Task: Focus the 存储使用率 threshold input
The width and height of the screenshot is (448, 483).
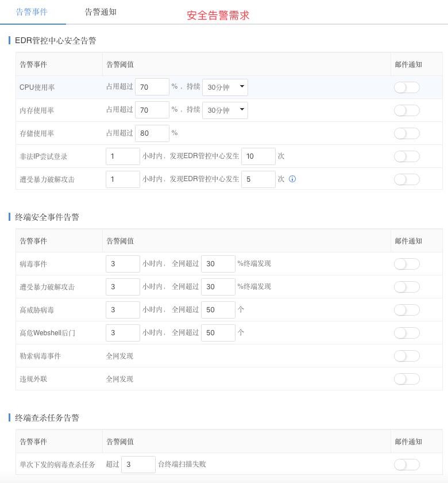Action: 152,133
